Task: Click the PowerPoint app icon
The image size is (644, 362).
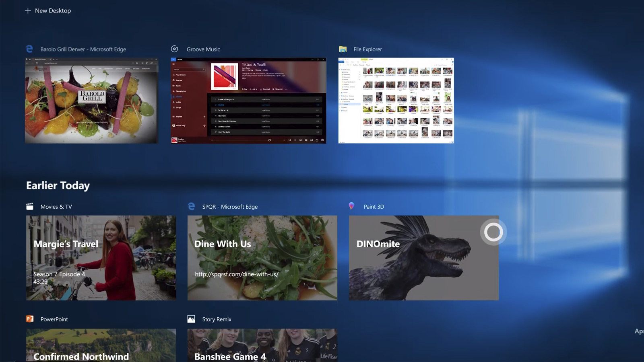Action: [30, 319]
